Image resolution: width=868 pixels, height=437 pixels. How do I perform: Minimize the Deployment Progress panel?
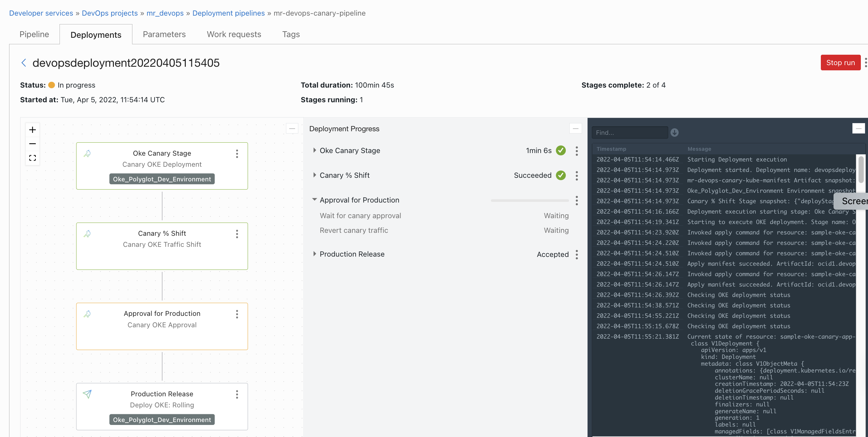pos(575,129)
